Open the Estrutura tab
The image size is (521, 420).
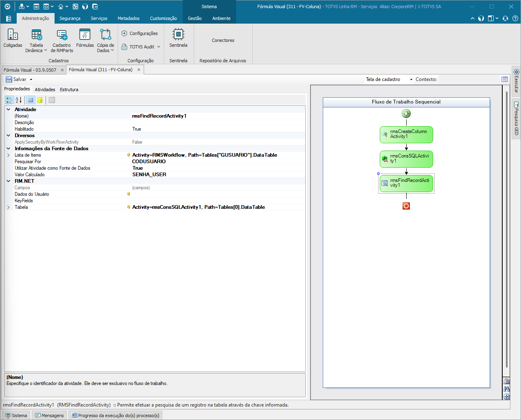click(69, 90)
